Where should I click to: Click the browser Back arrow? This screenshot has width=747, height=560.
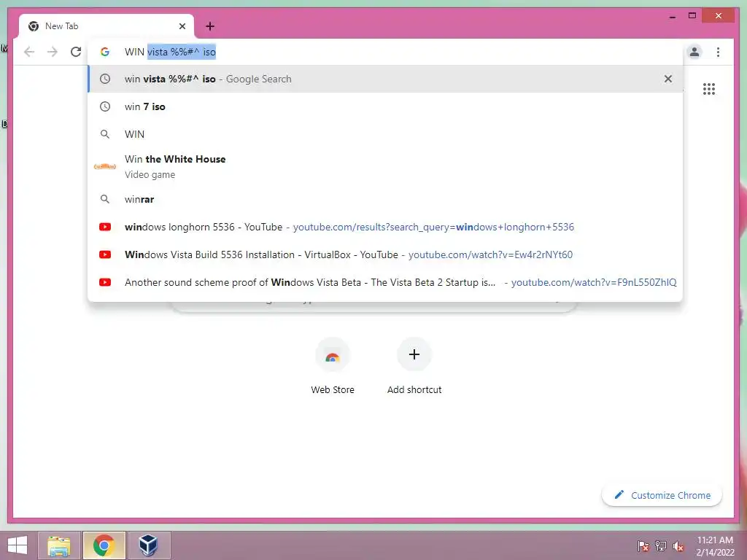point(29,52)
